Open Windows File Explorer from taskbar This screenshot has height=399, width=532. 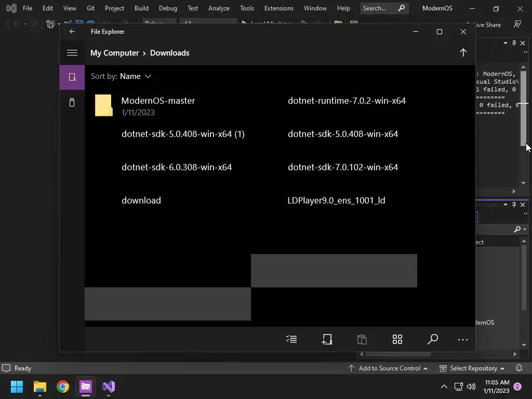point(40,387)
